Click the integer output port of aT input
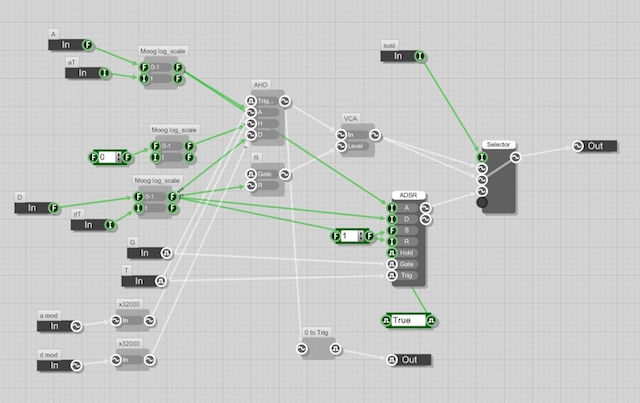This screenshot has height=403, width=640. [x=106, y=73]
